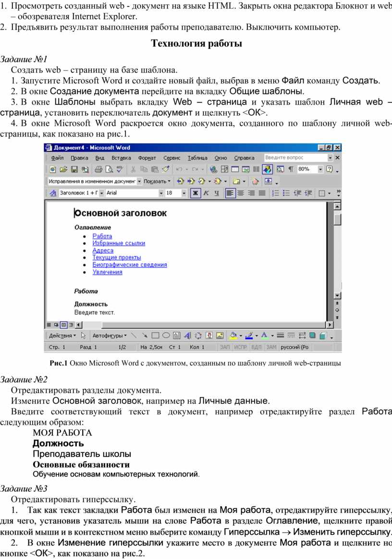This screenshot has height=559, width=392.
Task: Select the Oval drawing tool
Action: 166,336
